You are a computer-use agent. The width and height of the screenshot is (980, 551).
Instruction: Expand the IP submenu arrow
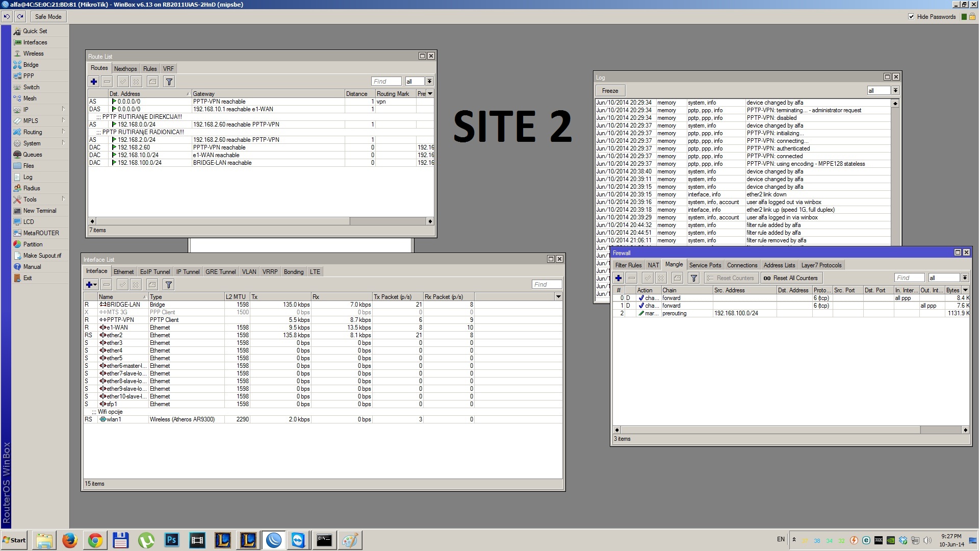[x=63, y=109]
